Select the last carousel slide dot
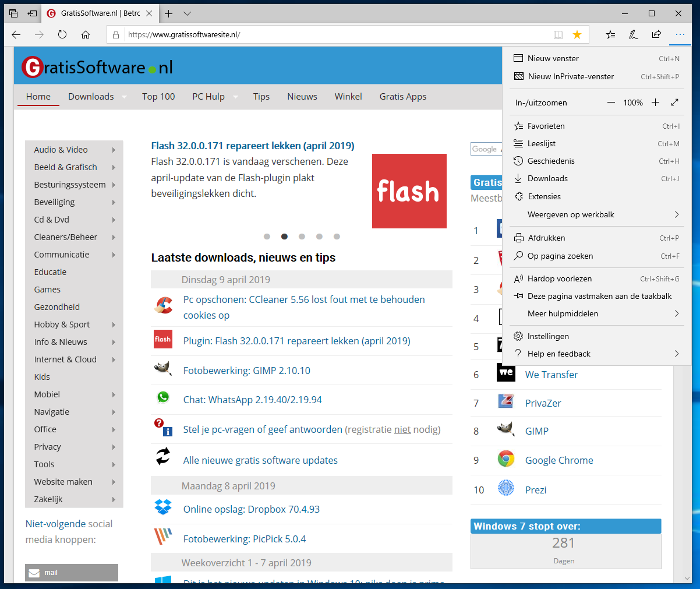The height and width of the screenshot is (589, 700). pos(337,237)
